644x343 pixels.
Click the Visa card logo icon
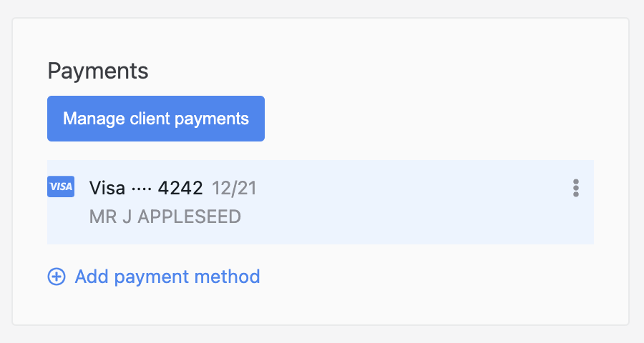61,187
